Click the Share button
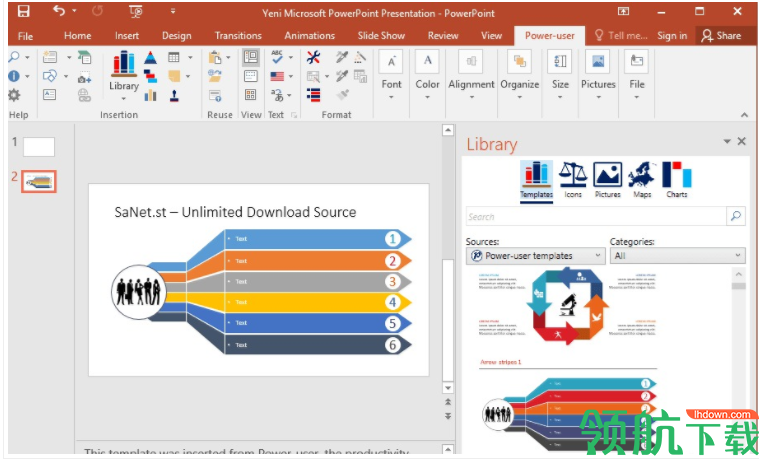Screen dimensions: 759x462 point(722,35)
